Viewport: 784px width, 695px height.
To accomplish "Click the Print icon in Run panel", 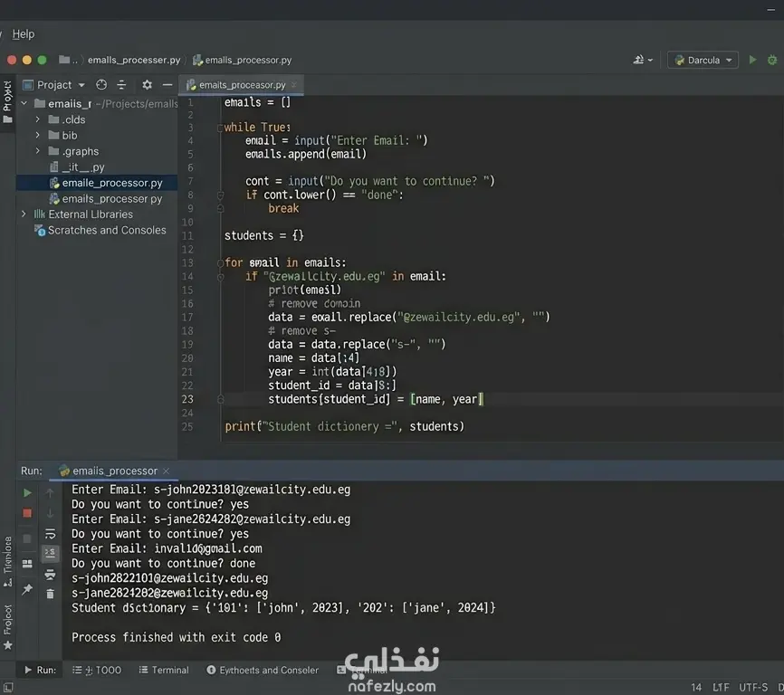I will coord(50,574).
